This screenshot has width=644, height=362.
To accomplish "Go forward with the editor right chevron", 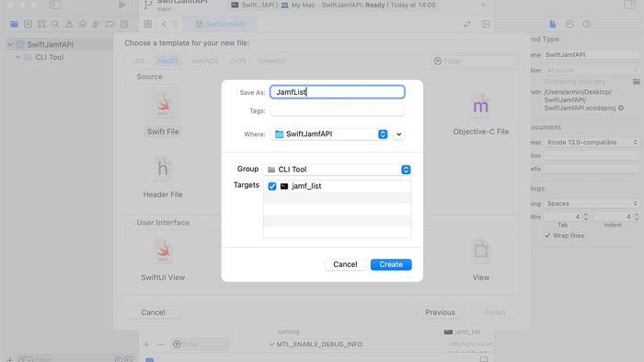I will tap(175, 24).
